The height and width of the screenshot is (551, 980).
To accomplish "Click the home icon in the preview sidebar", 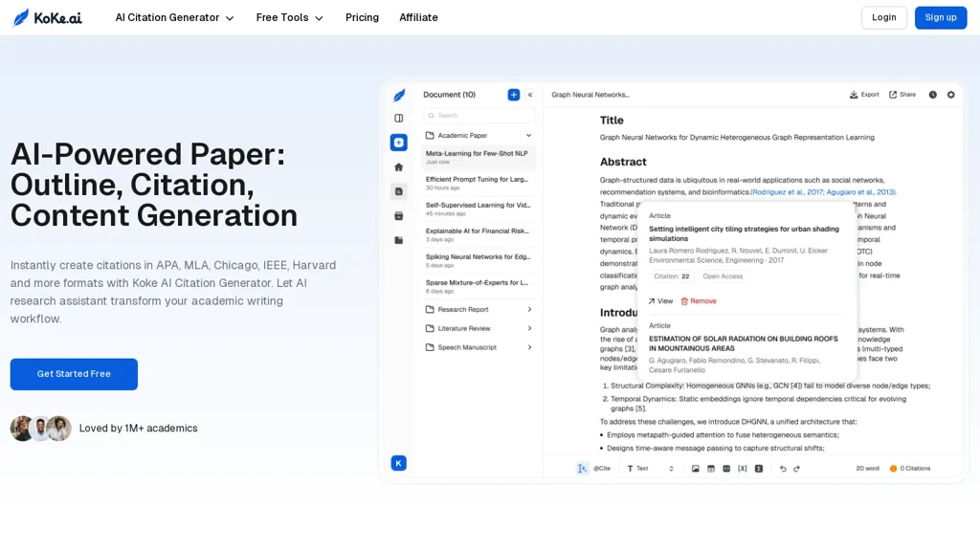I will pyautogui.click(x=399, y=166).
